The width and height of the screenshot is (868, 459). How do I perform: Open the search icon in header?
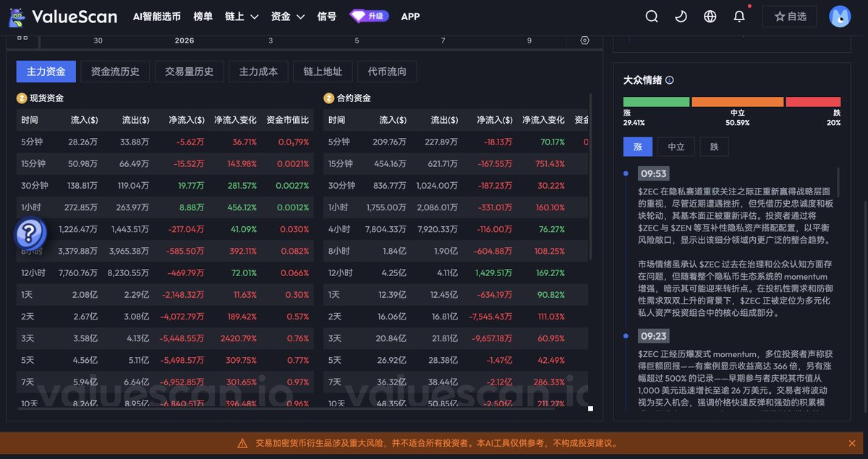click(x=652, y=17)
